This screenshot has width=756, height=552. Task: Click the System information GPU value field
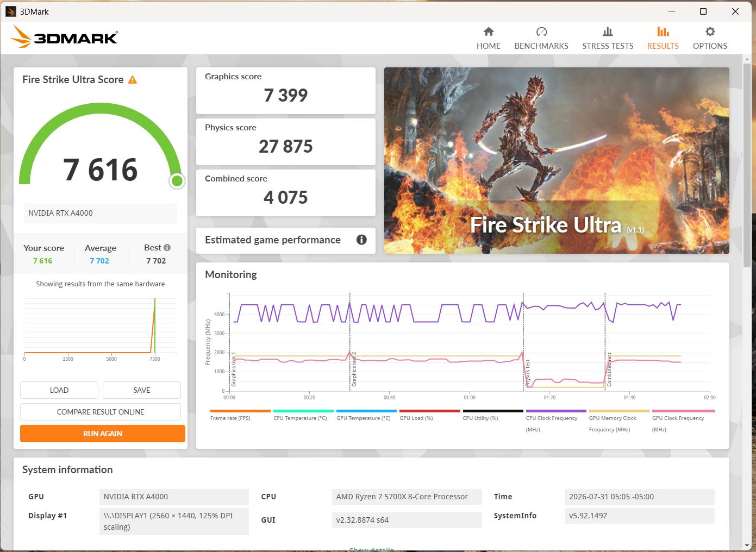(174, 497)
